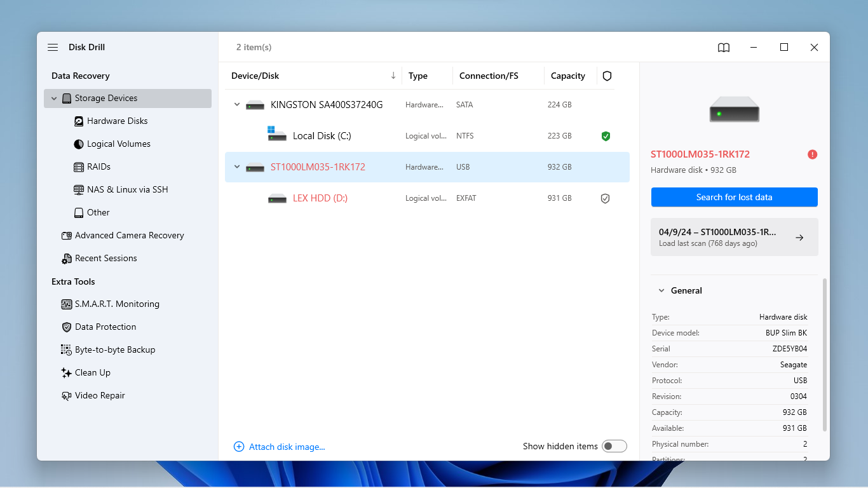
Task: Toggle the Show hidden items switch
Action: 614,446
